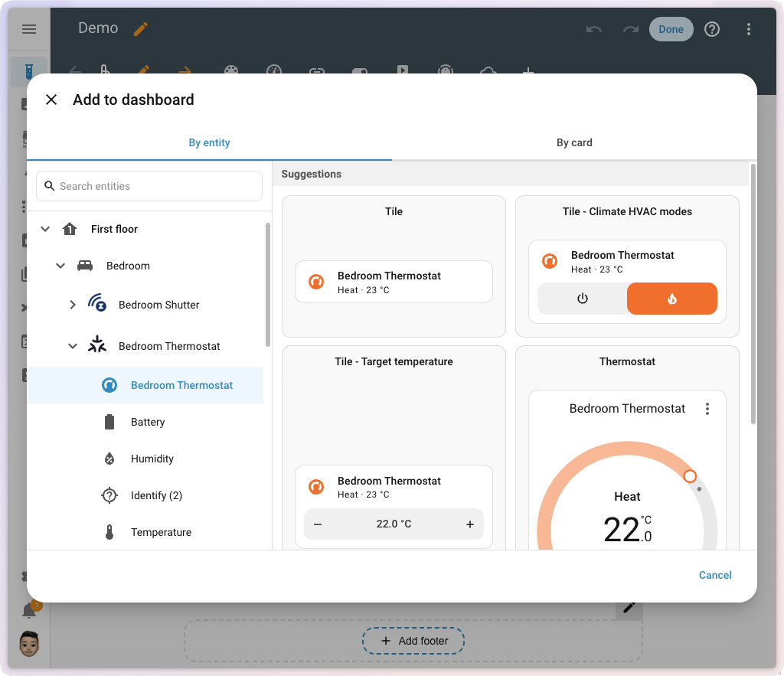Screen dimensions: 784x676
Task: Click the Suggestions heading text
Action: [311, 174]
